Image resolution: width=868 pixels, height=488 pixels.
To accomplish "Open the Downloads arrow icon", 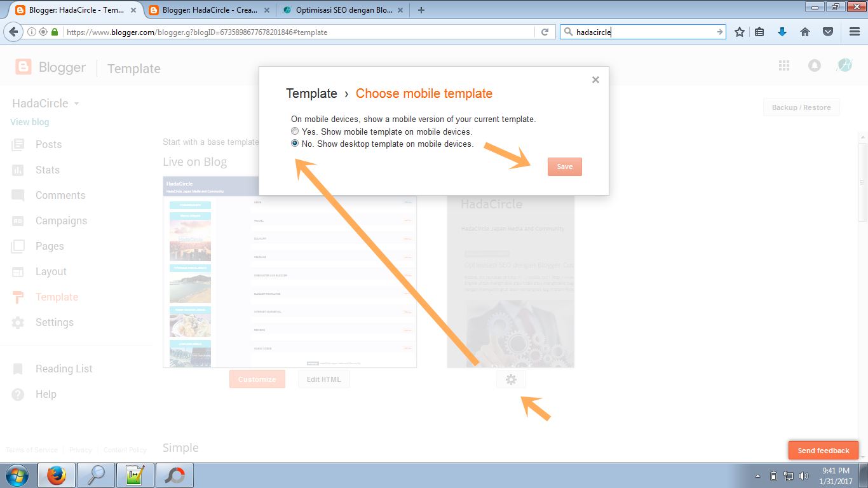I will (x=782, y=32).
